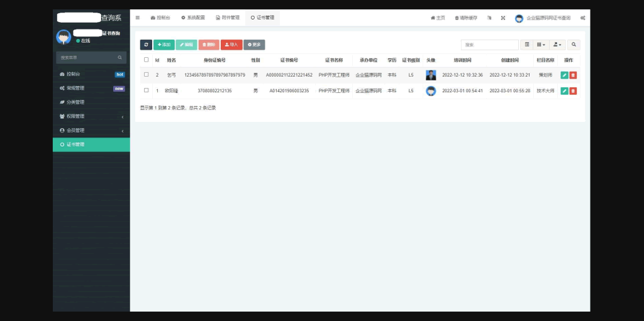Viewport: 644px width, 321px height.
Task: Check the select-all checkbox in table header
Action: coord(147,60)
